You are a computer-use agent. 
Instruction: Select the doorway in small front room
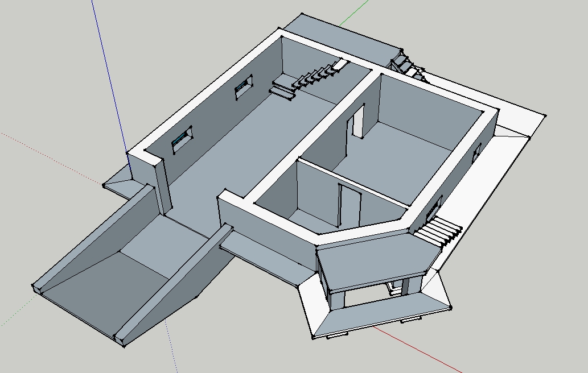[x=350, y=206]
